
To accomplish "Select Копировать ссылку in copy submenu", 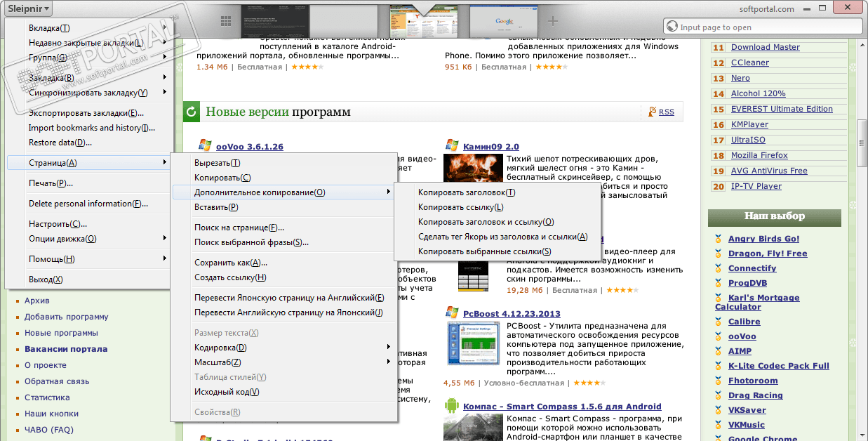I will pos(498,207).
